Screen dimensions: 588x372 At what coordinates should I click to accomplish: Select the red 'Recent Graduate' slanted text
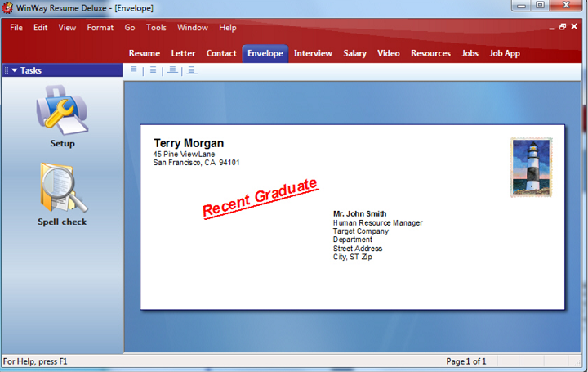(x=261, y=198)
